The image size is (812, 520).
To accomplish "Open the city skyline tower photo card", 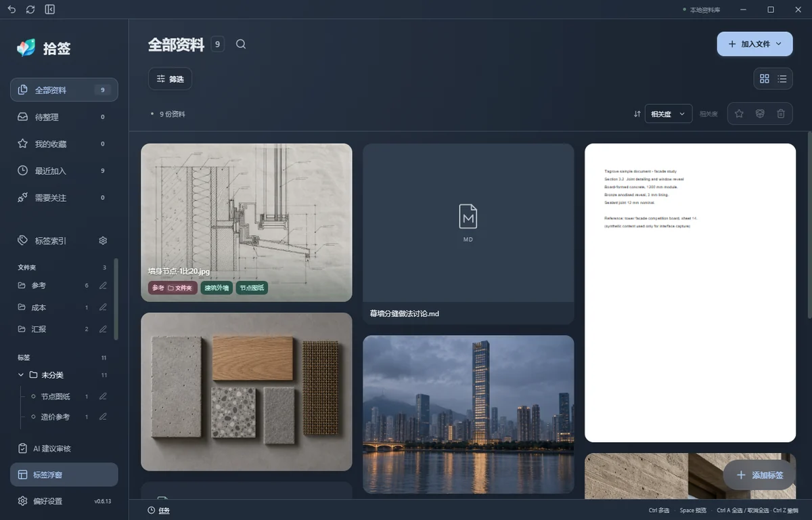I will 468,414.
